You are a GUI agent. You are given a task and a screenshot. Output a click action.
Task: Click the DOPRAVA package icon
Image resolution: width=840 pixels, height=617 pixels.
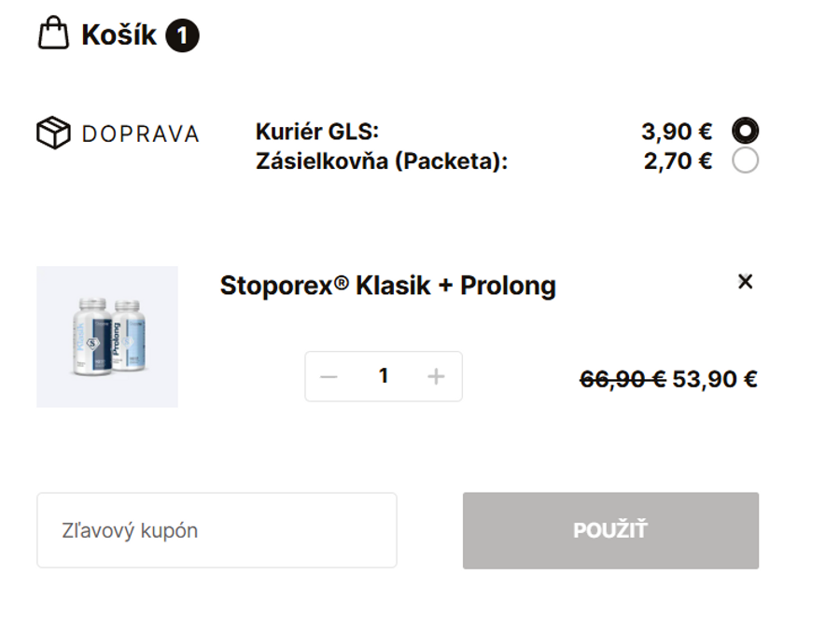pos(53,133)
